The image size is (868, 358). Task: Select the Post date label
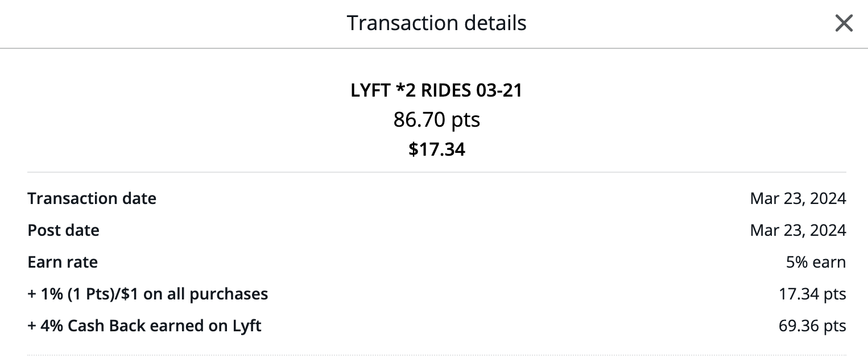(x=63, y=230)
